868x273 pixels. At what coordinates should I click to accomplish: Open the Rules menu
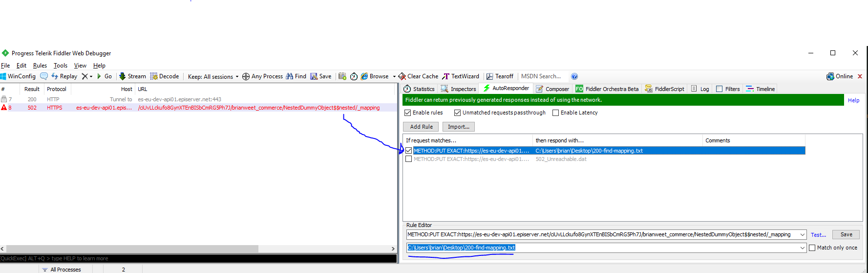click(x=40, y=66)
